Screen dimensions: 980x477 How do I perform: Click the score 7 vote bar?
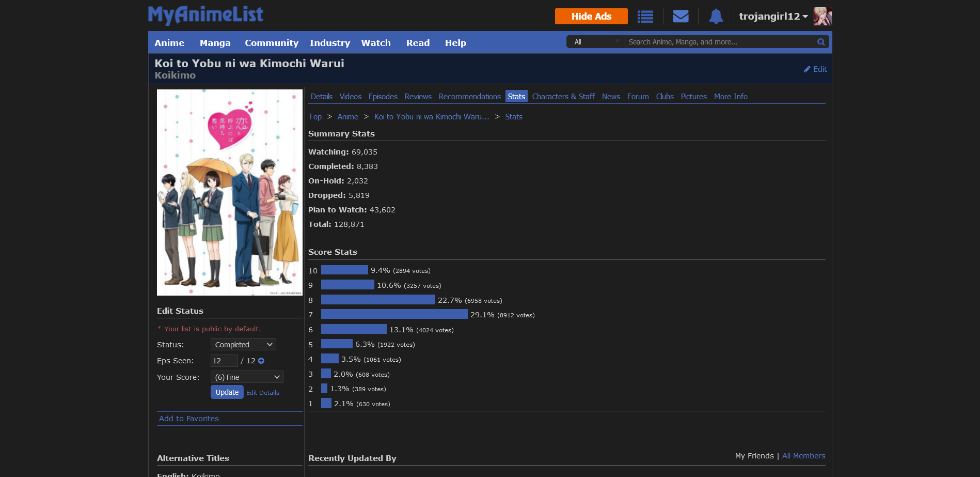[x=394, y=314]
